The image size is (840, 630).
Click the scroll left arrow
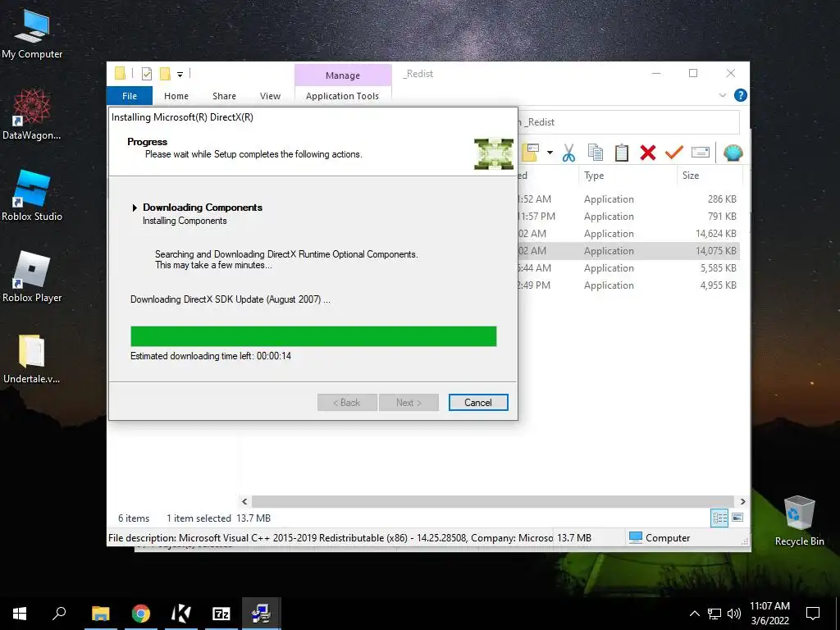244,501
